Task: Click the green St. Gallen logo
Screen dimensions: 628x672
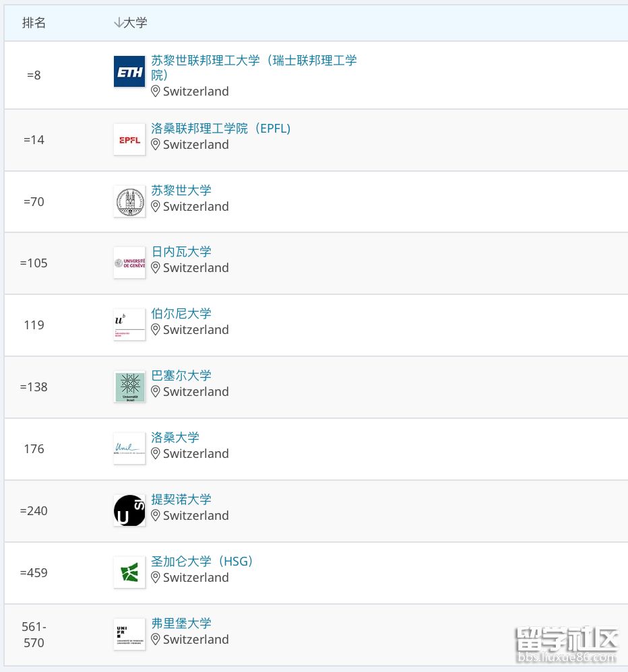Action: pos(129,572)
